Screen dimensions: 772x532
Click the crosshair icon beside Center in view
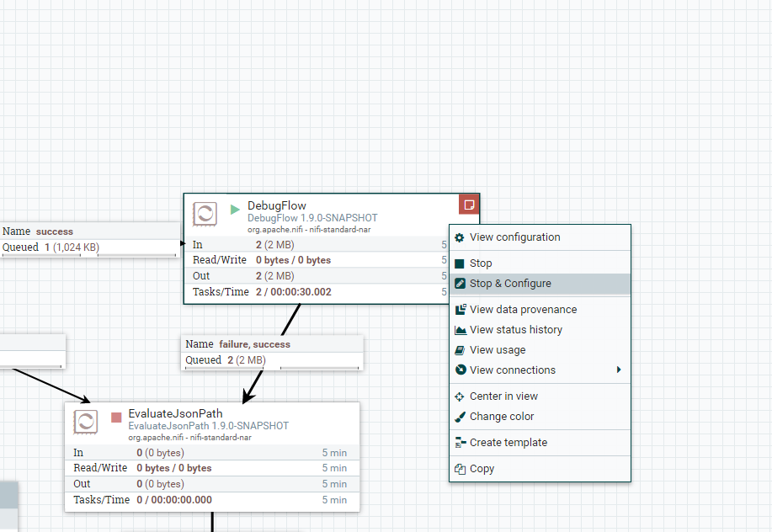click(460, 396)
